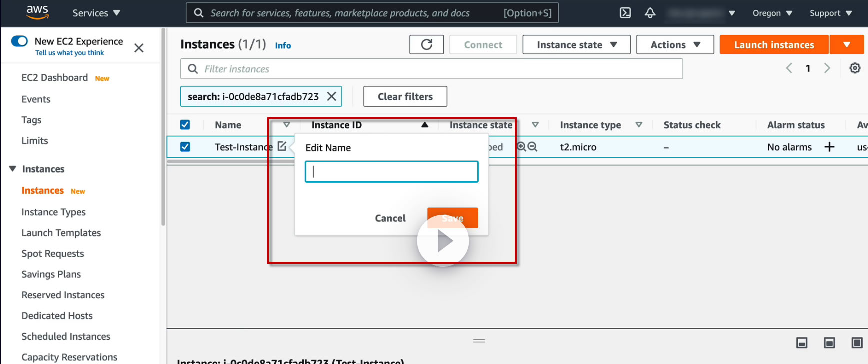
Task: Switch details panel to medium split view
Action: pos(829,343)
